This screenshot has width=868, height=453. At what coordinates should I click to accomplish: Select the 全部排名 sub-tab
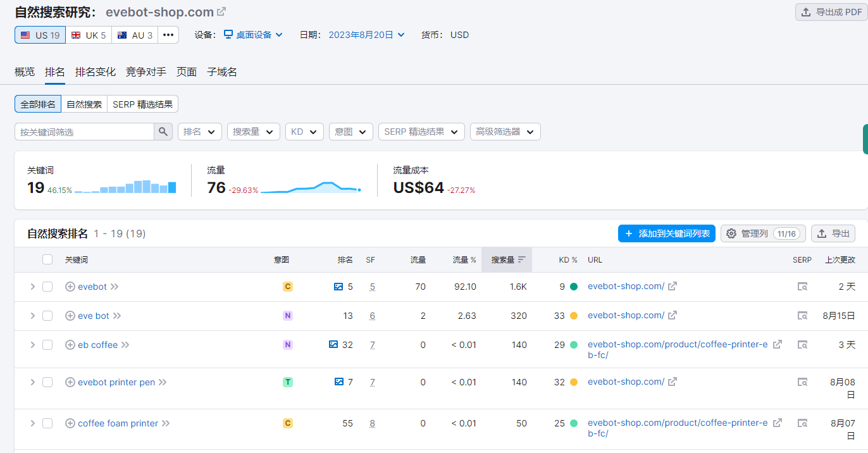click(x=38, y=104)
